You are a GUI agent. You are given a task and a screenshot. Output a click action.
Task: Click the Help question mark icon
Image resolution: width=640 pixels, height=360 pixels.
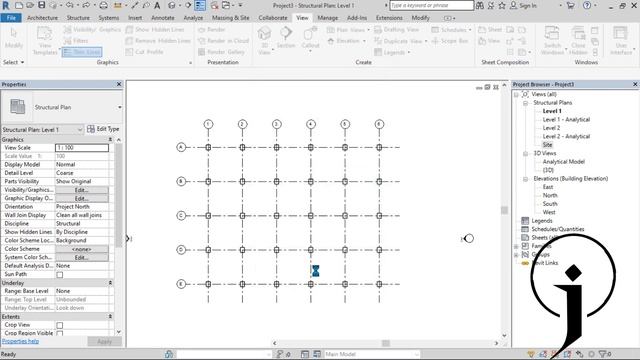pos(587,5)
